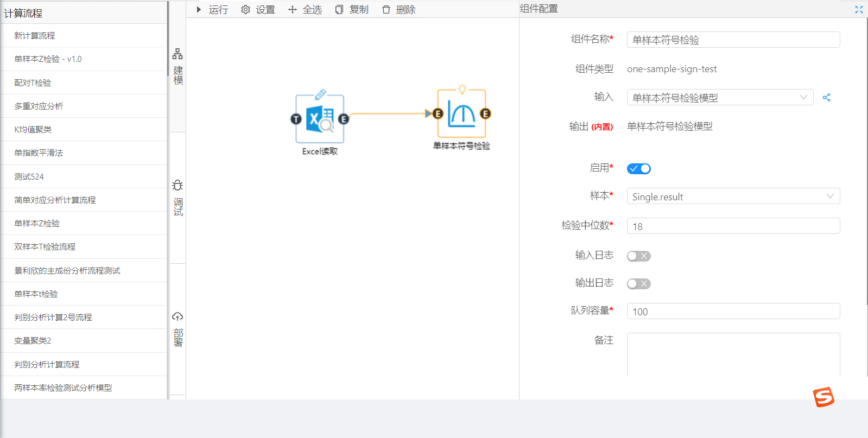The image size is (868, 438).
Task: Expand the 组件配置 panel to fullscreen
Action: point(859,10)
